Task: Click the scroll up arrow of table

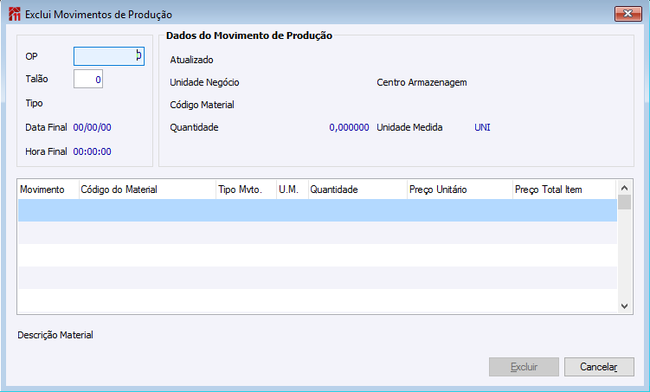Action: (x=625, y=188)
